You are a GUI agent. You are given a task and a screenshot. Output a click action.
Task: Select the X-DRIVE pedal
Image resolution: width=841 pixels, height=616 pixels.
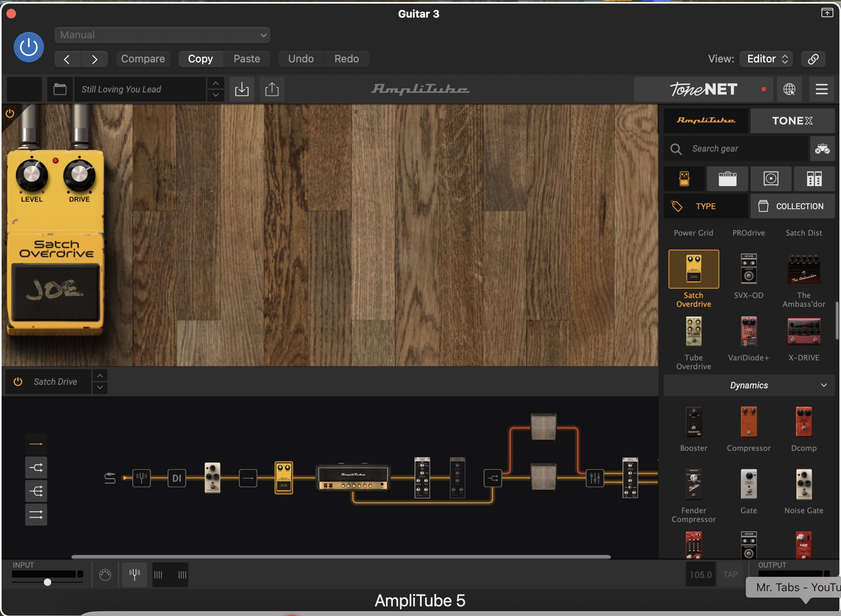click(804, 332)
